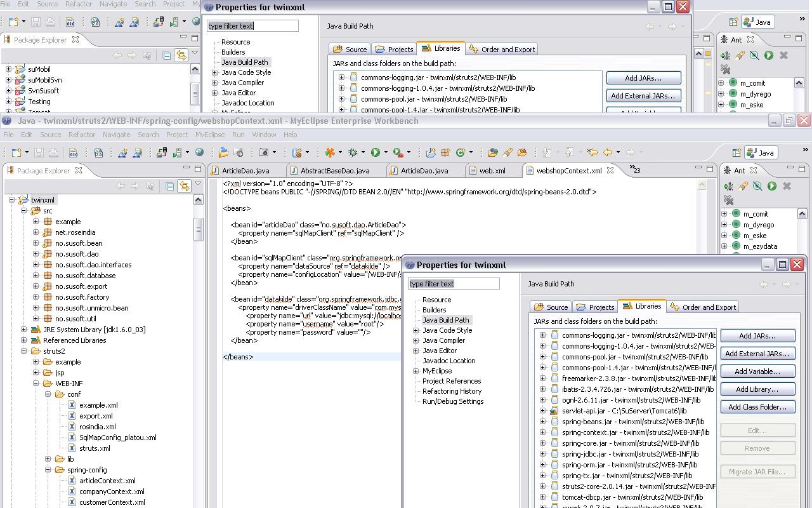812x508 pixels.
Task: Collapse the spring-config folder
Action: click(48, 470)
